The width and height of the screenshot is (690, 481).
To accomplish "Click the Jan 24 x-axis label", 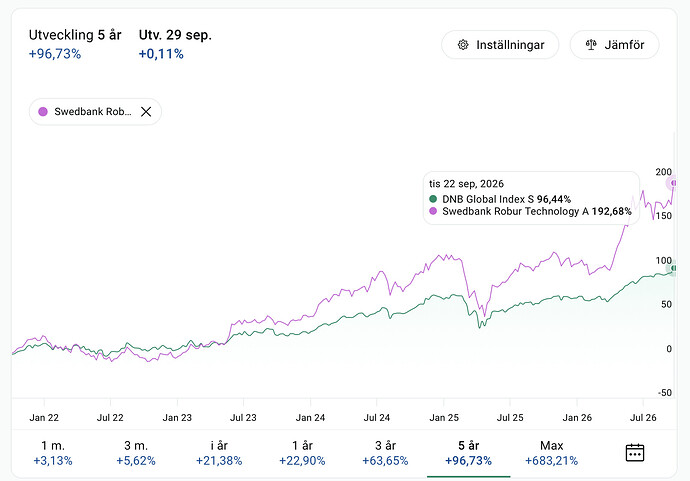I will click(310, 418).
